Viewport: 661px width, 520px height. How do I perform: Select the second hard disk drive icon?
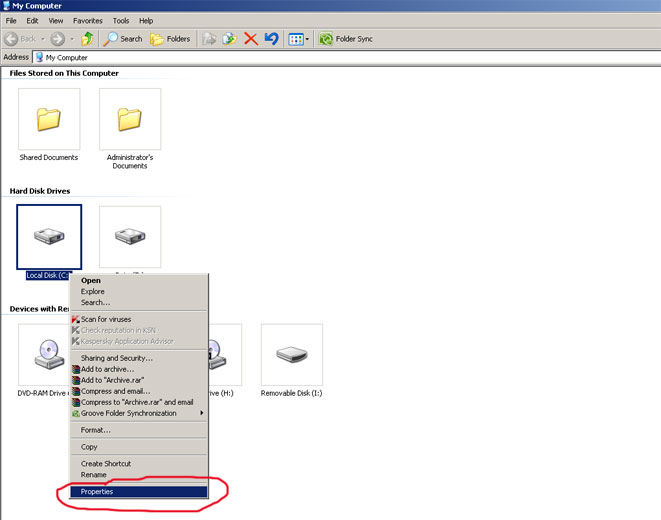130,237
